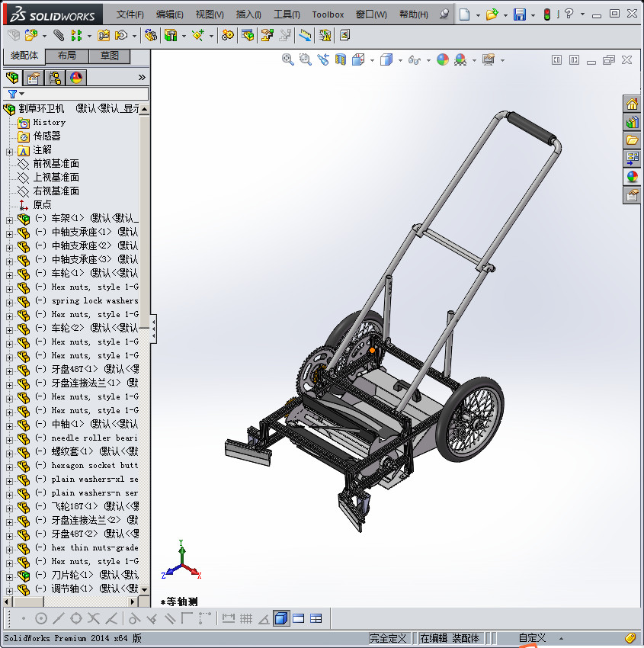644x648 pixels.
Task: Select 前视基准面 in the feature tree
Action: 56,164
